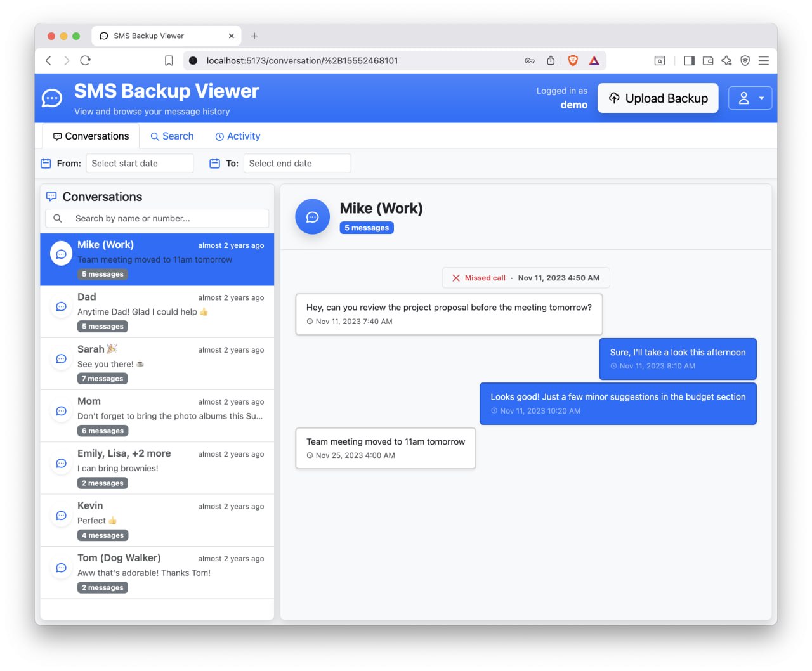The height and width of the screenshot is (671, 812).
Task: Click the Brave Shields lion icon
Action: pos(573,61)
